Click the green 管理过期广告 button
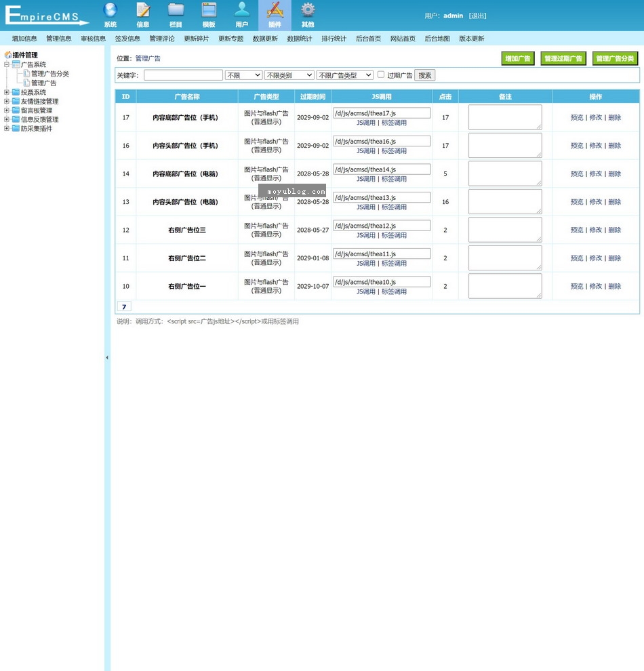The height and width of the screenshot is (671, 644). (x=563, y=58)
